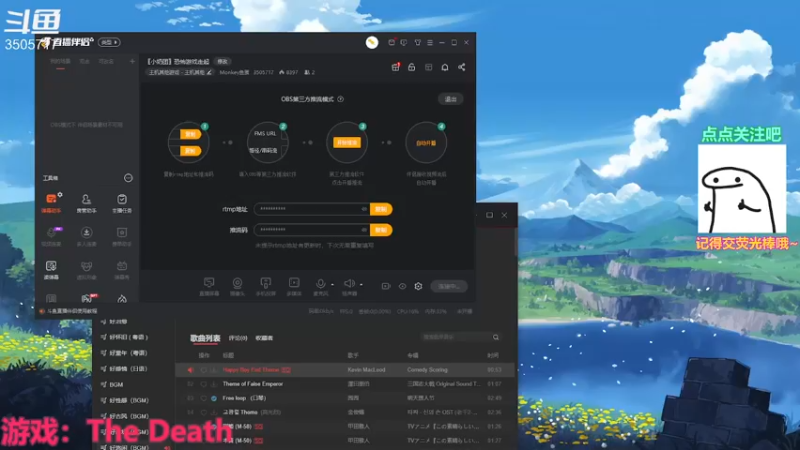Click the share icon in room header
This screenshot has width=800, height=450.
[461, 67]
